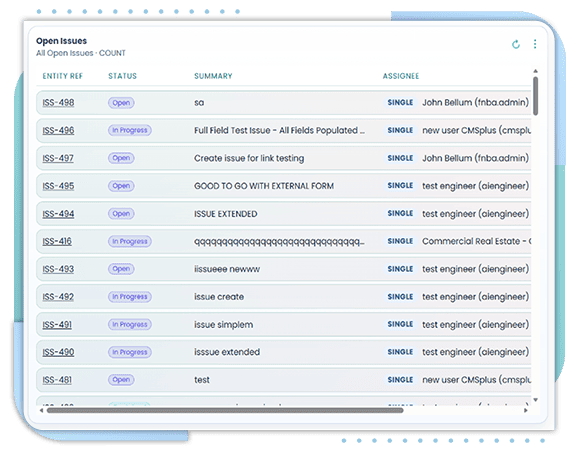Open issue ISS-491 link
This screenshot has width=580, height=450.
(57, 325)
